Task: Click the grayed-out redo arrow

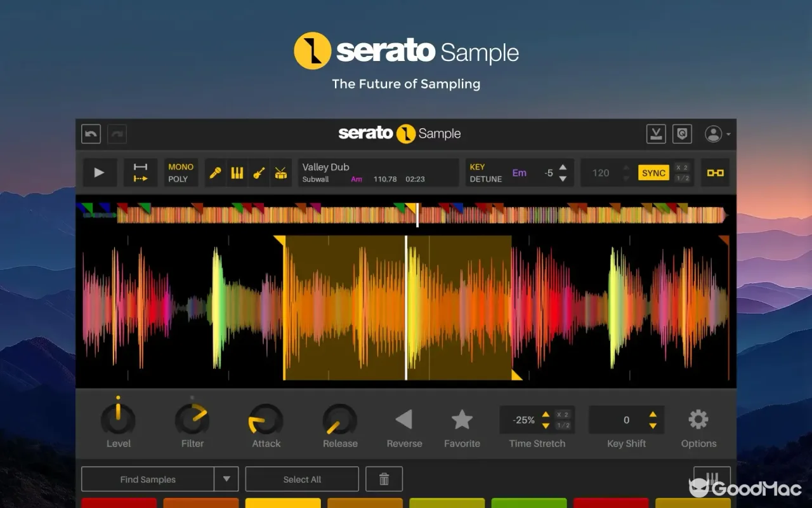Action: pyautogui.click(x=117, y=134)
